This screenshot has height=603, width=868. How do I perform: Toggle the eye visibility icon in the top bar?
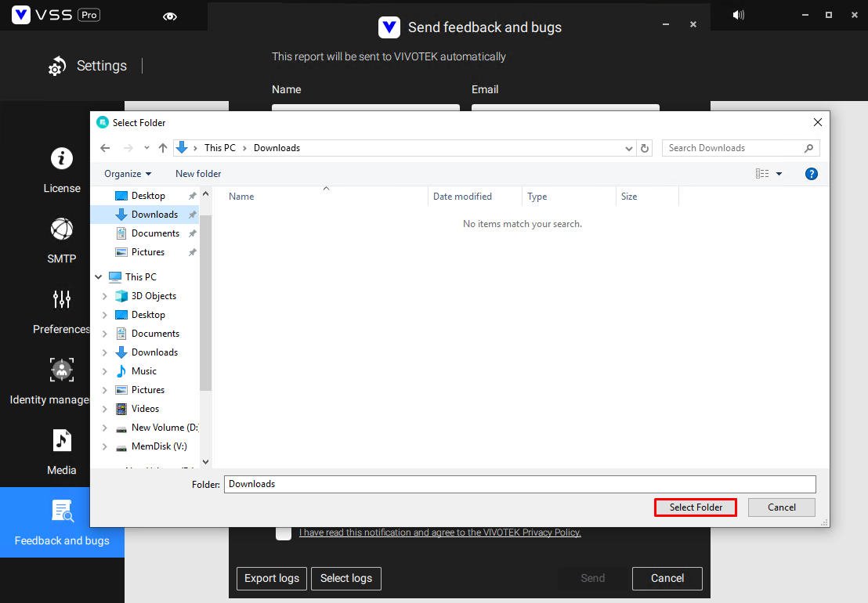[170, 15]
